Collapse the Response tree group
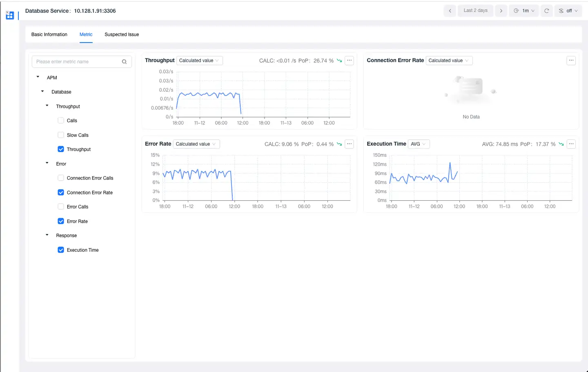This screenshot has height=372, width=588. [47, 235]
